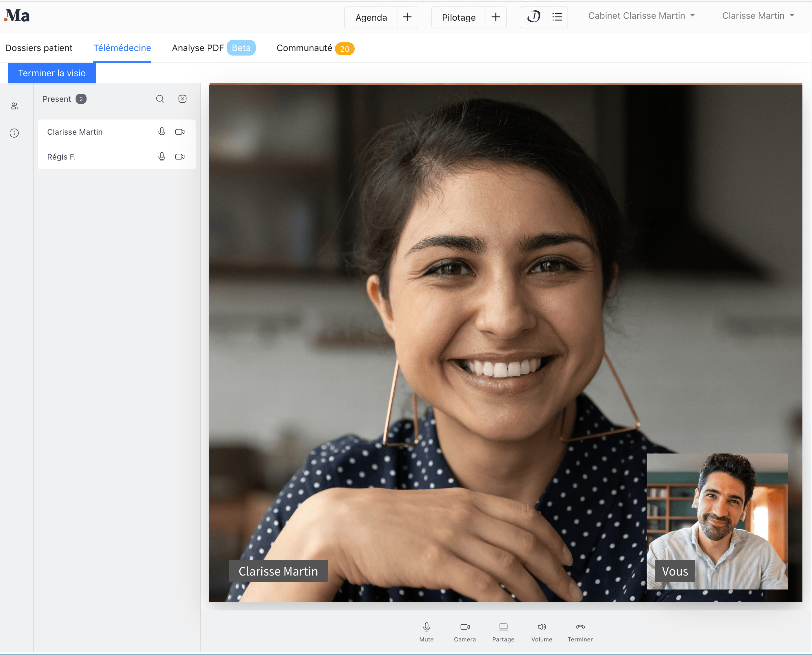Expand Cabinet Clarisse Martin dropdown
Viewport: 812px width, 655px height.
click(x=641, y=16)
